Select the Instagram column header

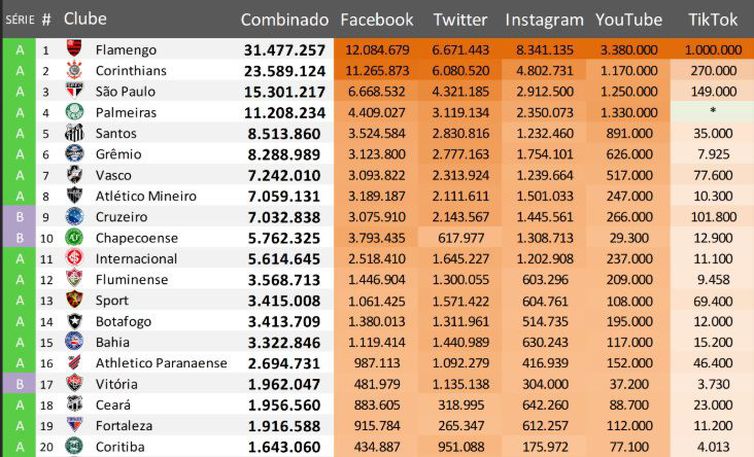coord(544,20)
